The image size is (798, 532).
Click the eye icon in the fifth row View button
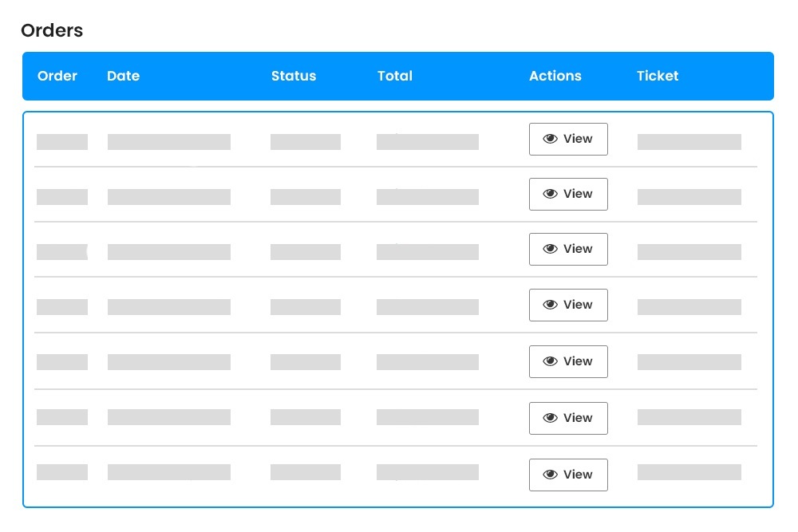550,361
